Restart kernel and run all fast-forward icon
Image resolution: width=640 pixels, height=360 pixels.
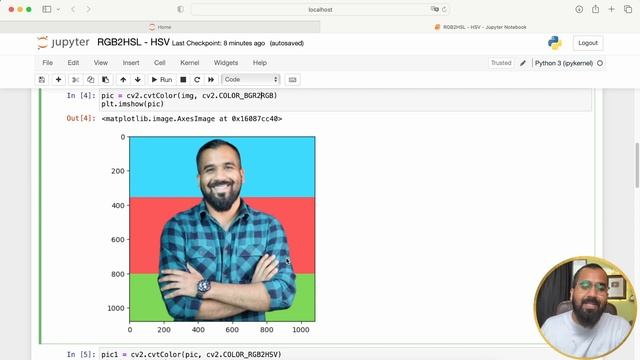point(211,80)
